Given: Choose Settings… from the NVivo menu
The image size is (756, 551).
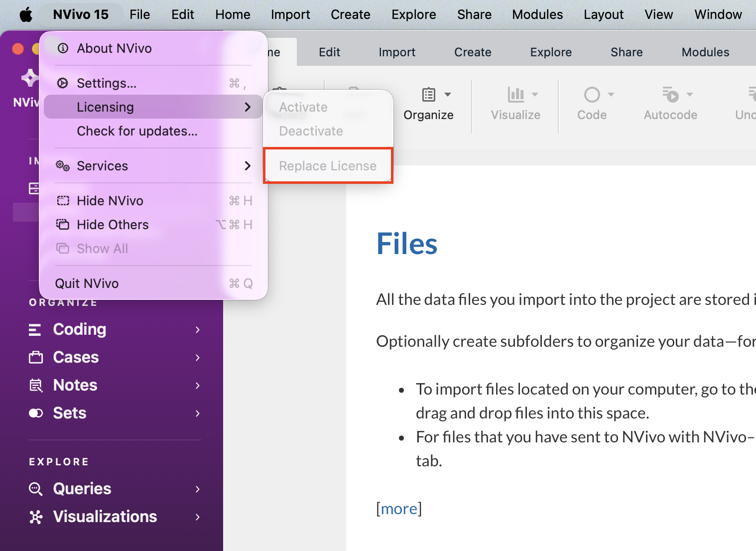Looking at the screenshot, I should pos(153,83).
